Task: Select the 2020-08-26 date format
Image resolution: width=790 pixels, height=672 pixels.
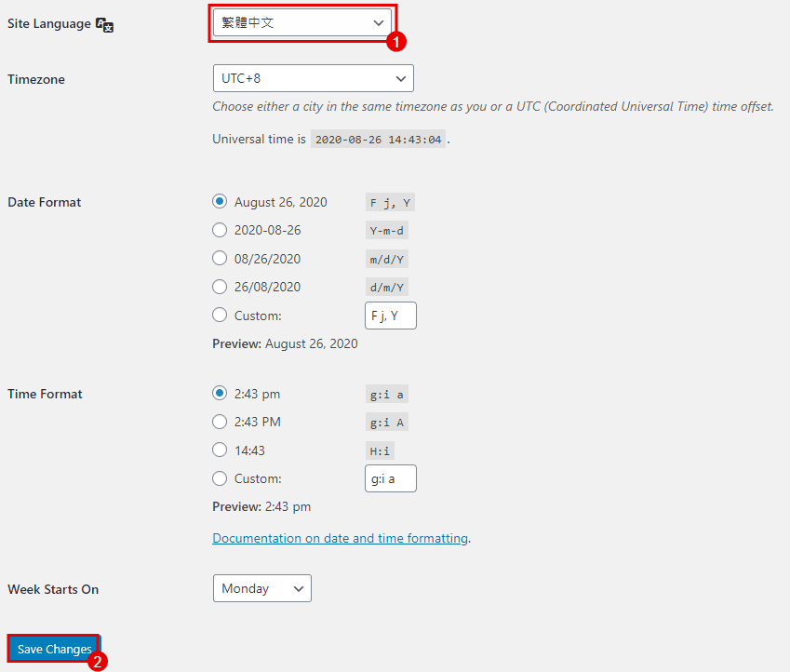Action: click(220, 230)
